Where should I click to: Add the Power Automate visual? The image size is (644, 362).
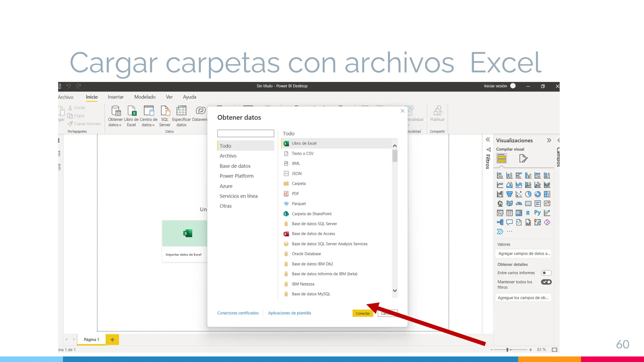coord(500,232)
